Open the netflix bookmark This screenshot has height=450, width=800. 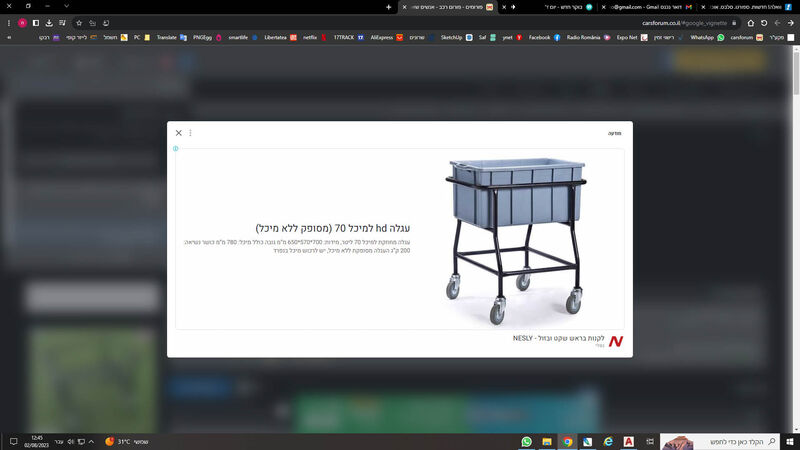(314, 37)
